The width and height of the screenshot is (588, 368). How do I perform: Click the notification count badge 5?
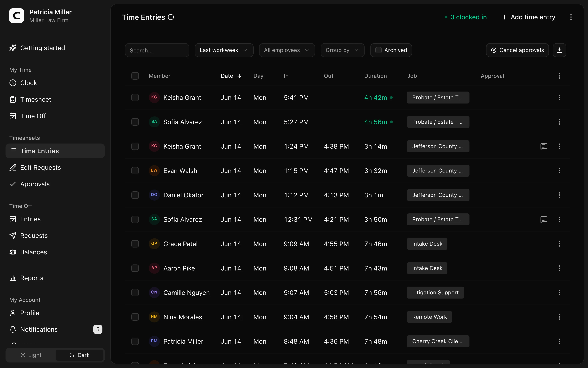coord(98,329)
